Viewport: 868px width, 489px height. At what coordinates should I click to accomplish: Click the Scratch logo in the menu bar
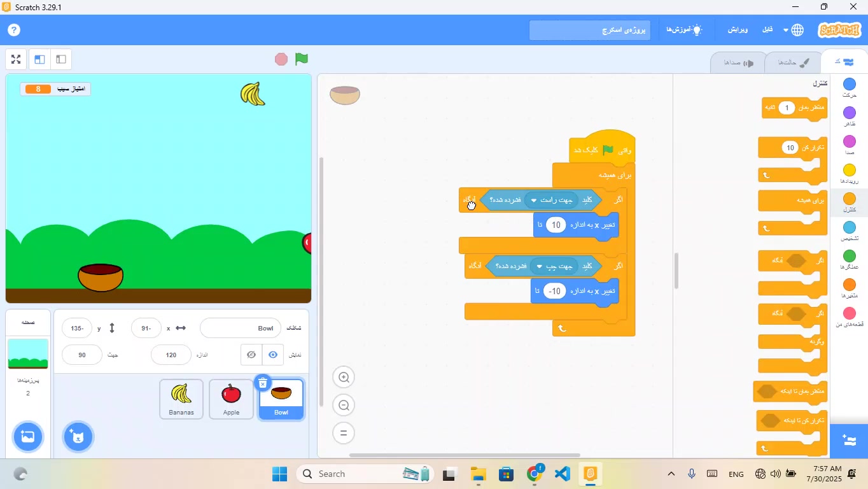pyautogui.click(x=840, y=30)
